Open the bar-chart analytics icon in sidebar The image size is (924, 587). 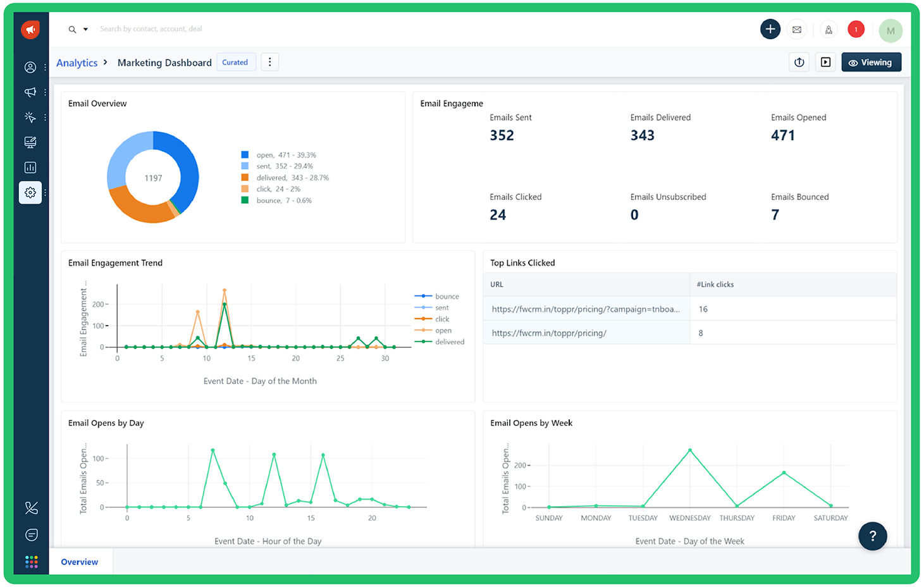(30, 167)
